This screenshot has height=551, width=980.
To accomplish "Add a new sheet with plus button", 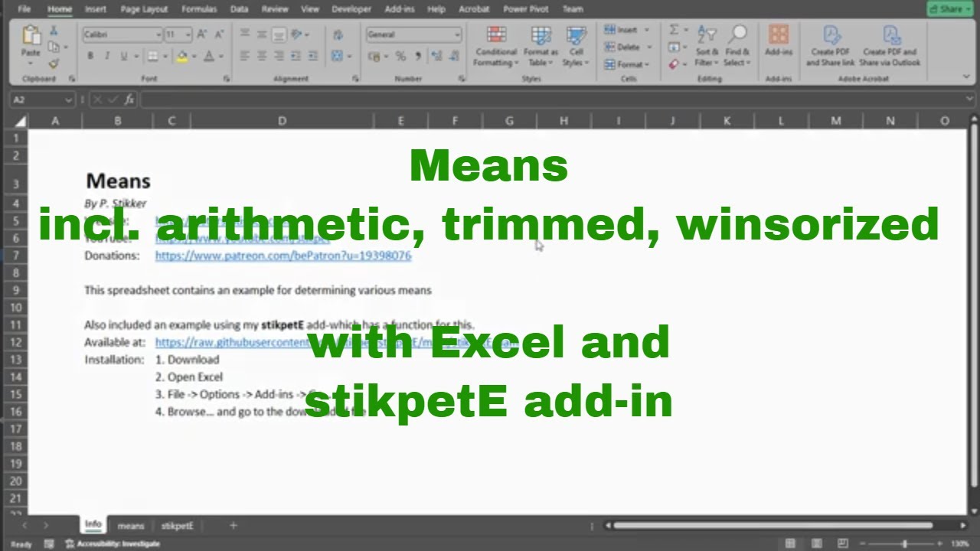I will point(234,526).
